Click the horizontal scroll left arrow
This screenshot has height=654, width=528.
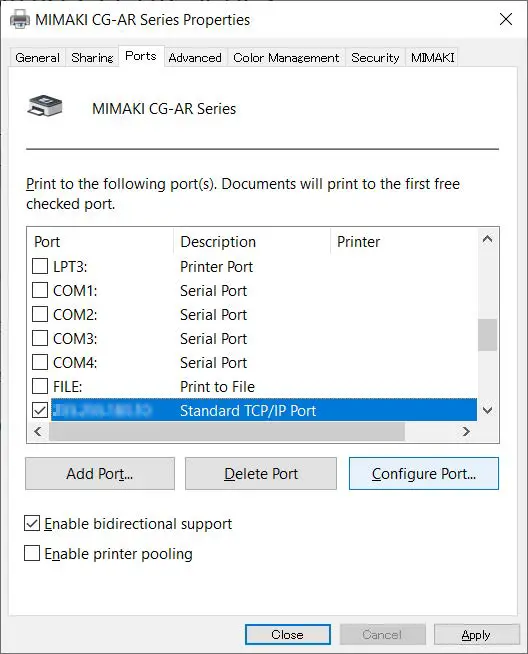[38, 432]
